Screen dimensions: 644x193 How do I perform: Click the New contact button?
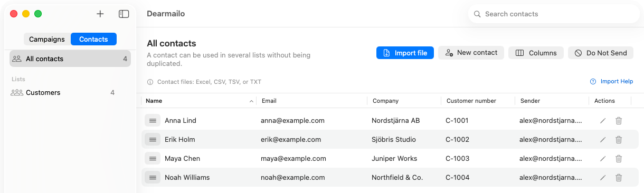click(471, 53)
